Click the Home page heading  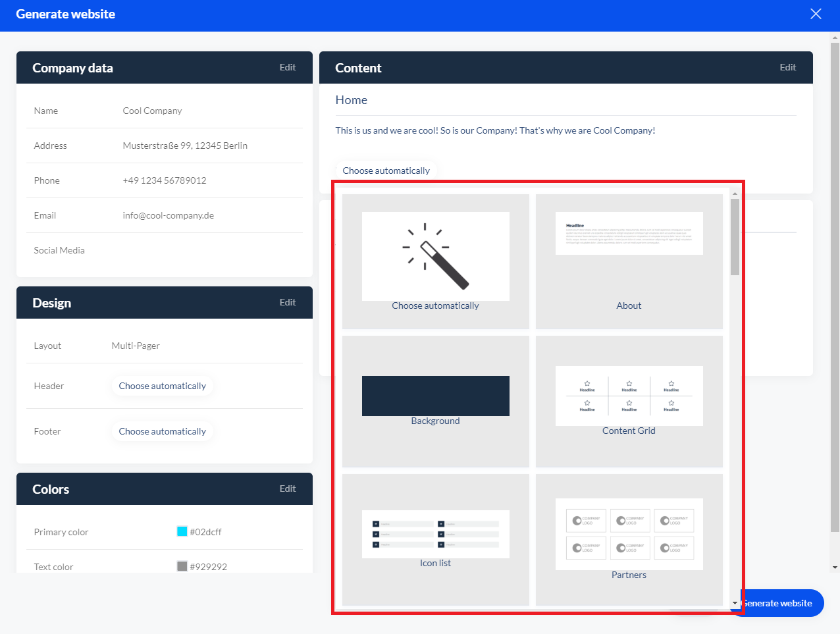pos(352,100)
